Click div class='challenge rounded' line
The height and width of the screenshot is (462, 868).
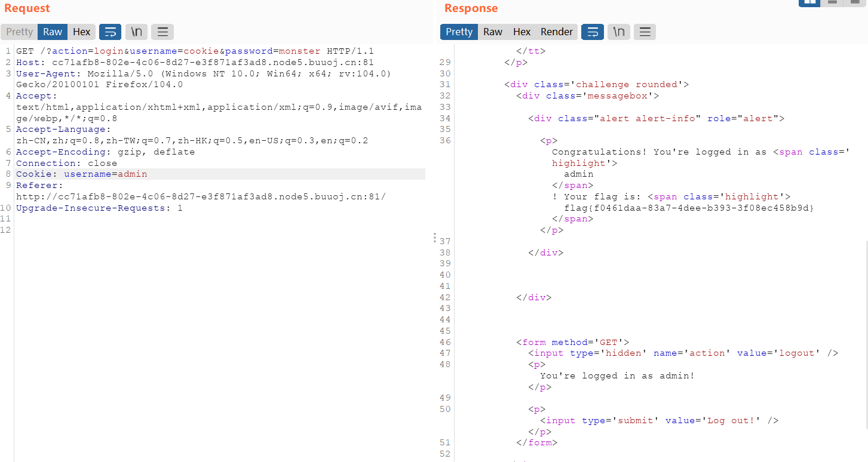(596, 85)
